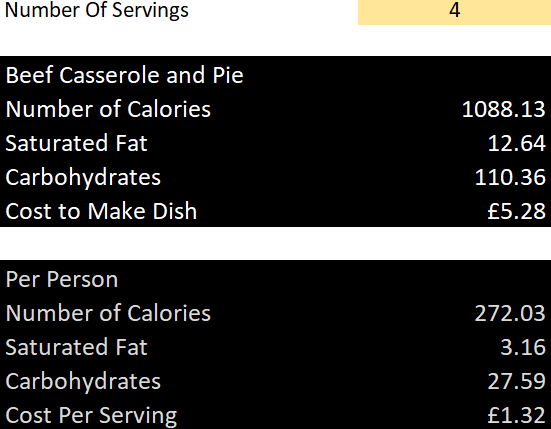Click the Number of Calories label under Per Person
551x429 pixels.
click(108, 313)
